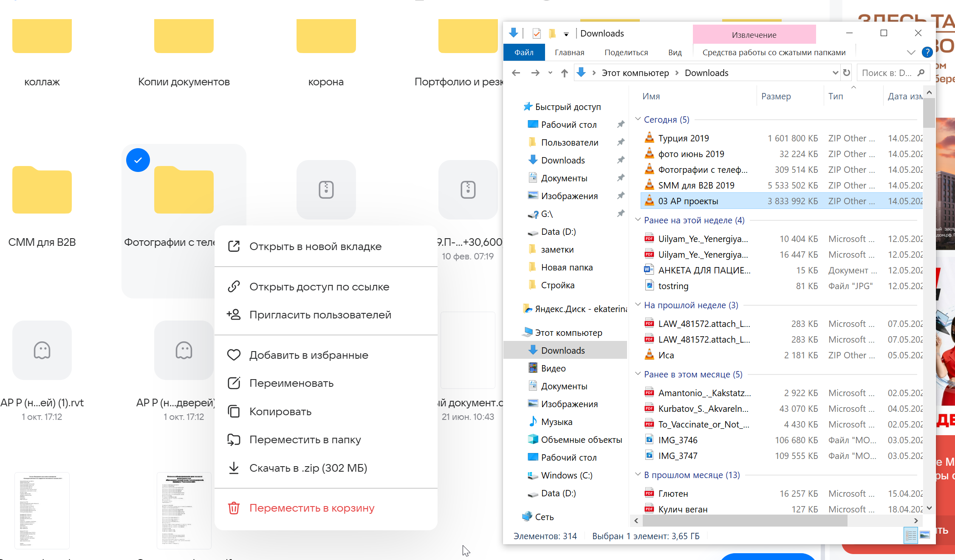
Task: Click the help question mark icon
Action: click(x=927, y=52)
